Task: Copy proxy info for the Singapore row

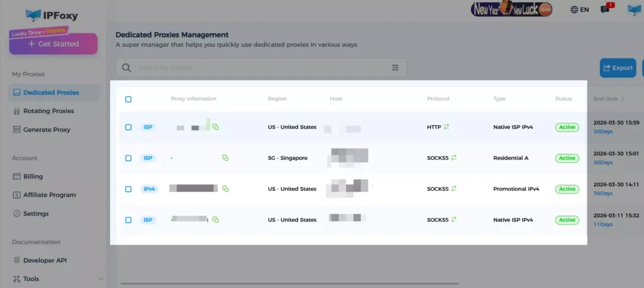Action: pyautogui.click(x=225, y=158)
